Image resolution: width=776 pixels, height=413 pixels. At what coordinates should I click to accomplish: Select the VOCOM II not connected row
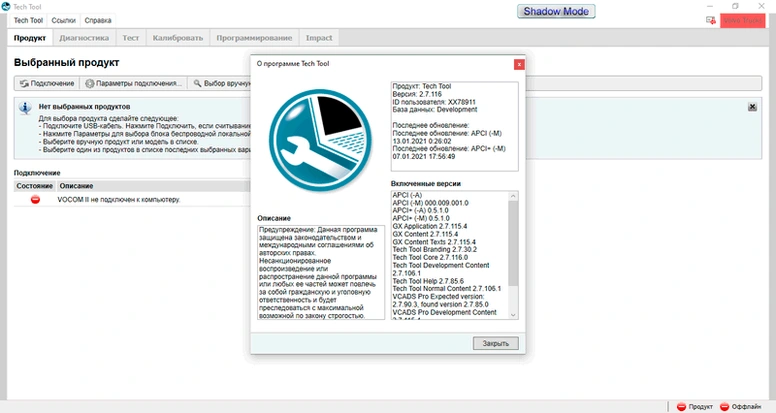(132, 200)
